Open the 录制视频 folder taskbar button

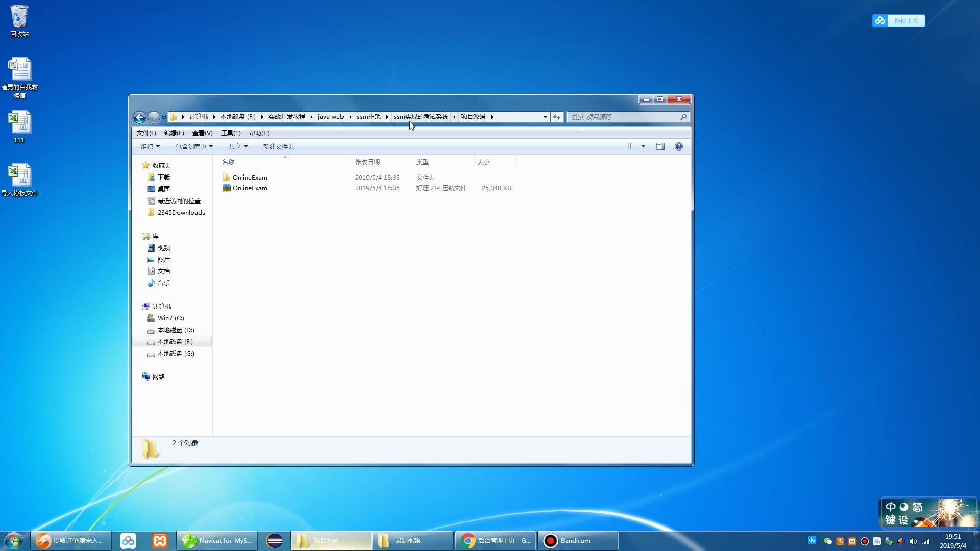coord(413,541)
